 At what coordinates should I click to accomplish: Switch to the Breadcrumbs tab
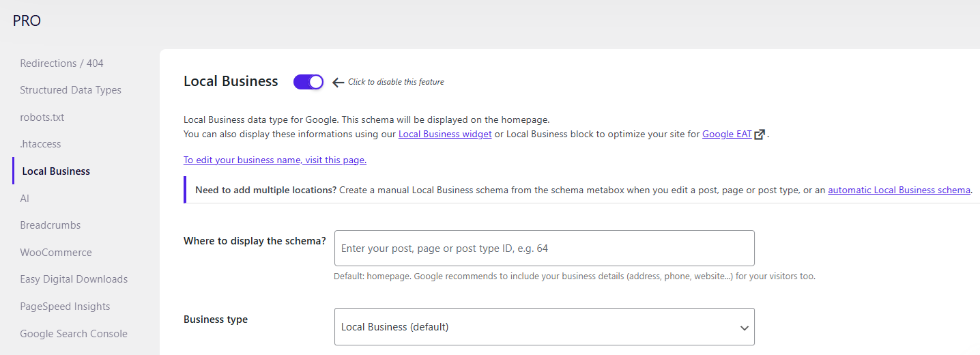click(x=51, y=225)
